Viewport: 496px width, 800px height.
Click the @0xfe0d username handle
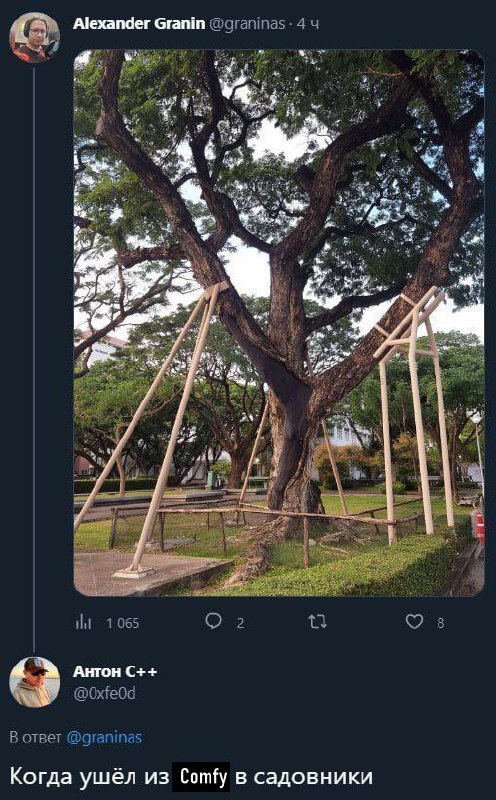tap(105, 694)
